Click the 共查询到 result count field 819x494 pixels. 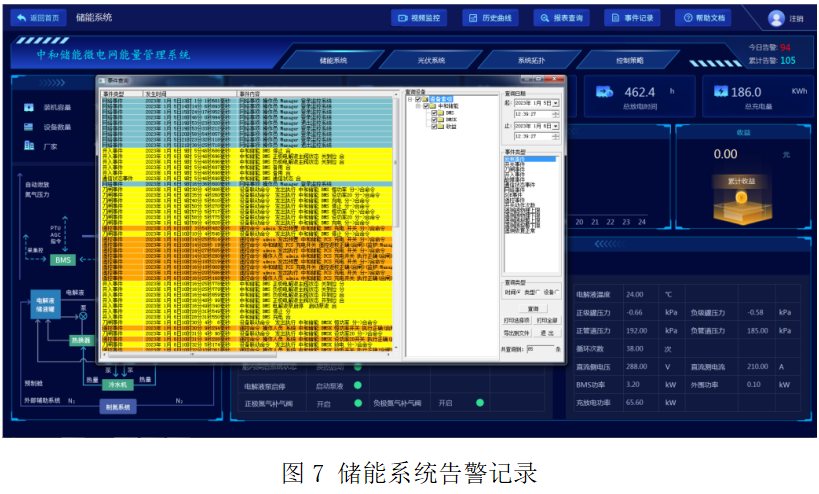point(540,349)
